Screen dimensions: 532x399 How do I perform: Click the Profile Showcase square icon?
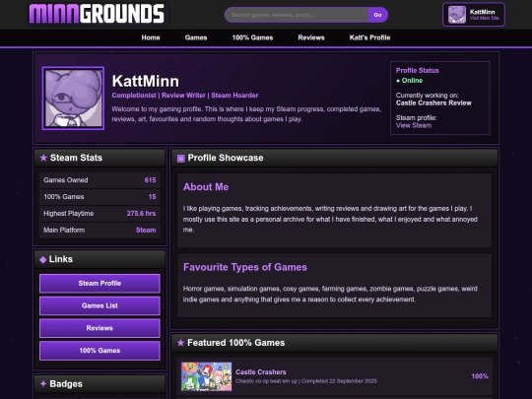(181, 158)
